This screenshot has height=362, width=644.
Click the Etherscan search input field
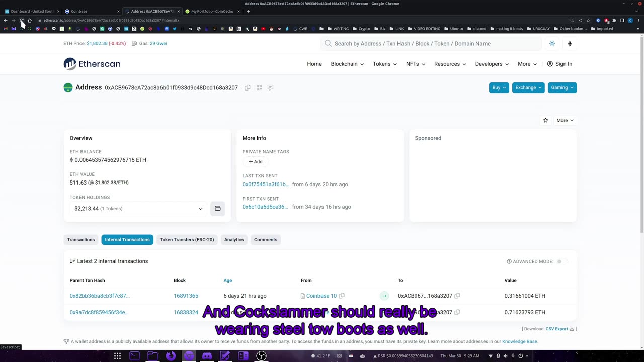pos(431,44)
